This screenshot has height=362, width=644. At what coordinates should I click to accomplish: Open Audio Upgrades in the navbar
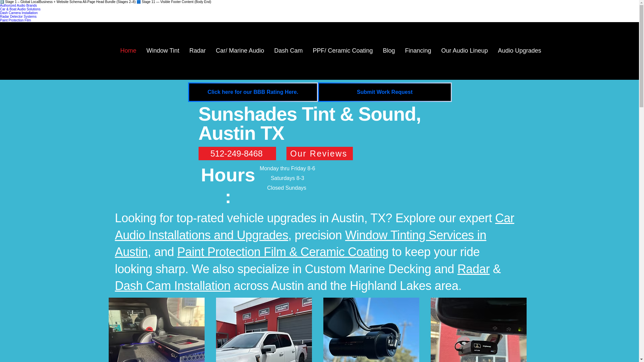(x=519, y=51)
